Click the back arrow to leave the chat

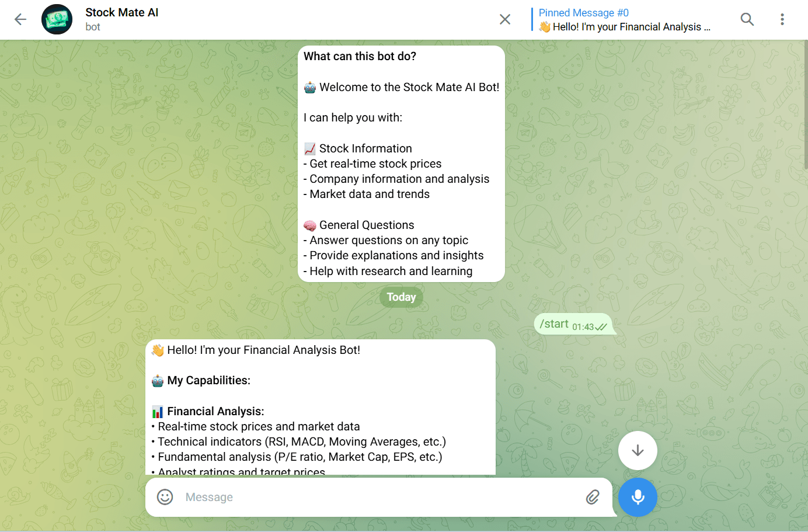click(x=20, y=19)
